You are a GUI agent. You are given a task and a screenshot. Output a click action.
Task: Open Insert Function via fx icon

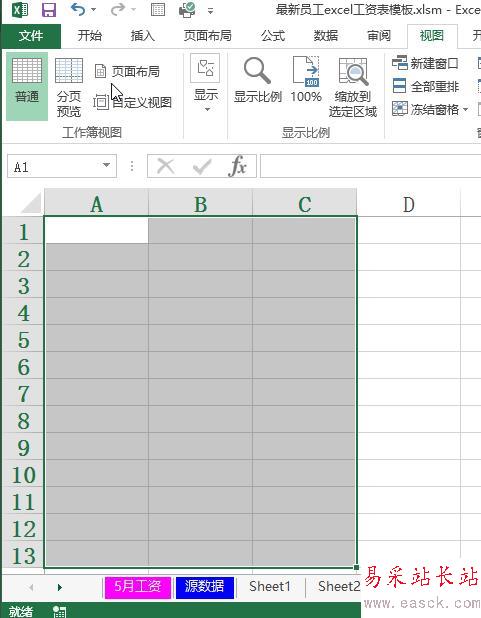(x=237, y=166)
